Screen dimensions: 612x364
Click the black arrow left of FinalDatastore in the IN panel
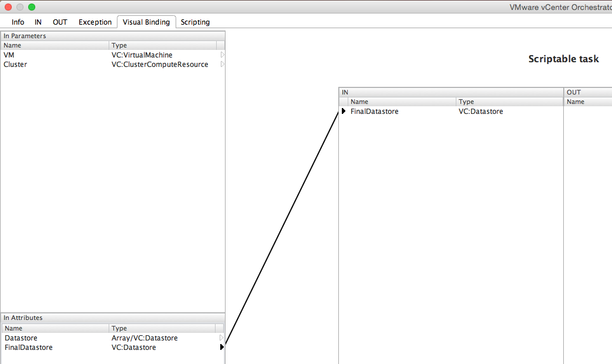[344, 112]
